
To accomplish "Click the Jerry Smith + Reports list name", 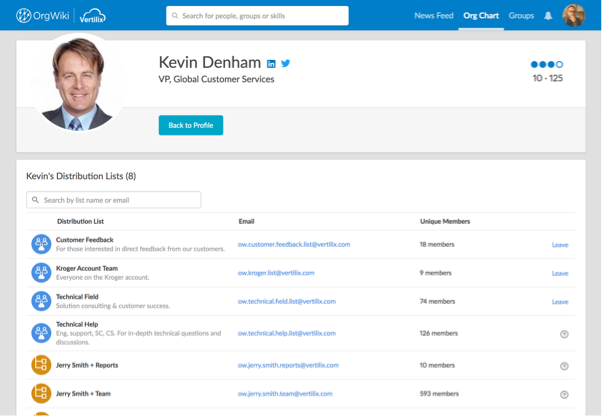I will pos(87,365).
